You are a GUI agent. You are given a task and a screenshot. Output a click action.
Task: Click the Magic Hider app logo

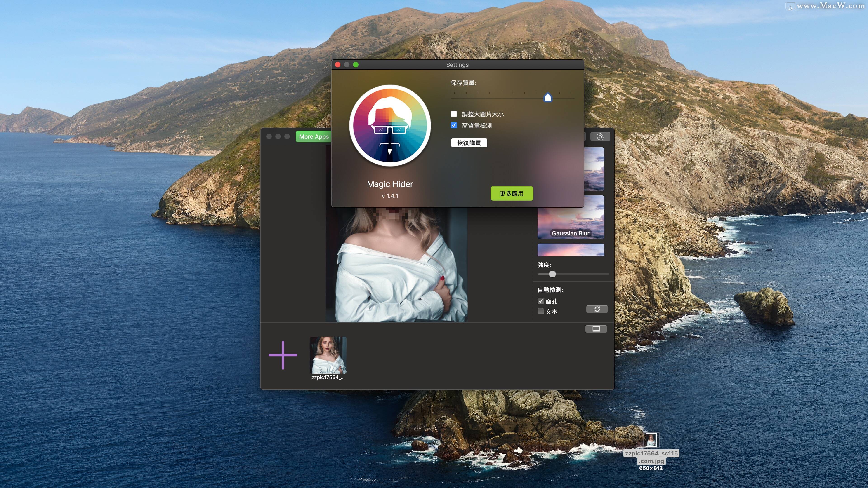click(x=390, y=125)
